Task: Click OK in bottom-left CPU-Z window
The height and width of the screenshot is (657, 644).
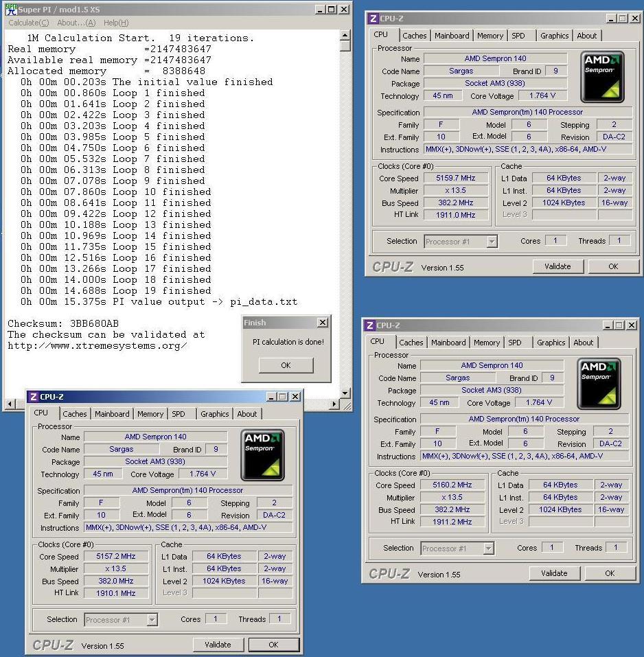Action: pyautogui.click(x=274, y=645)
